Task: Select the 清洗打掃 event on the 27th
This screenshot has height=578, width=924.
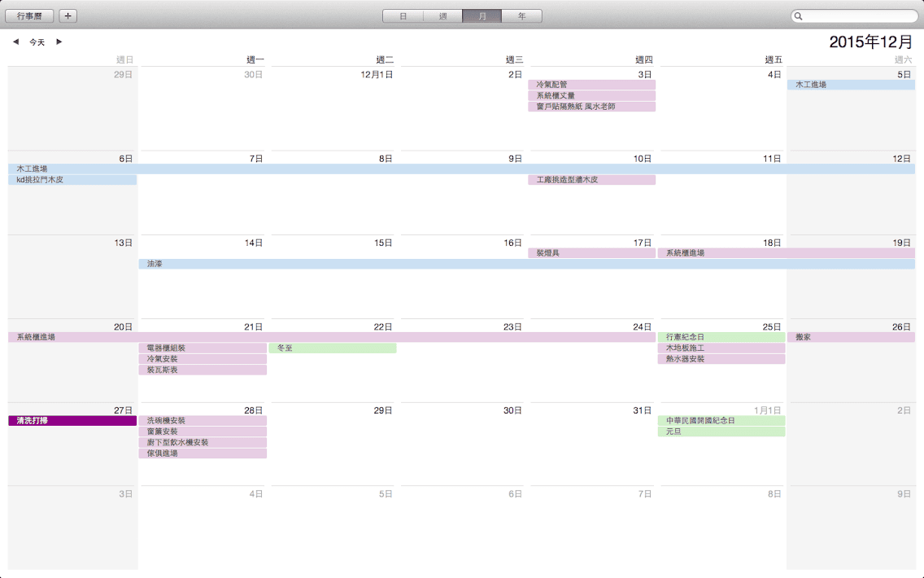Action: tap(72, 421)
